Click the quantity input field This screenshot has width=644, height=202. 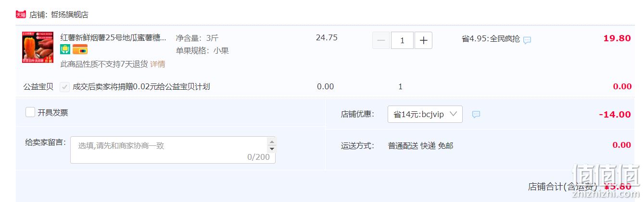(x=402, y=40)
